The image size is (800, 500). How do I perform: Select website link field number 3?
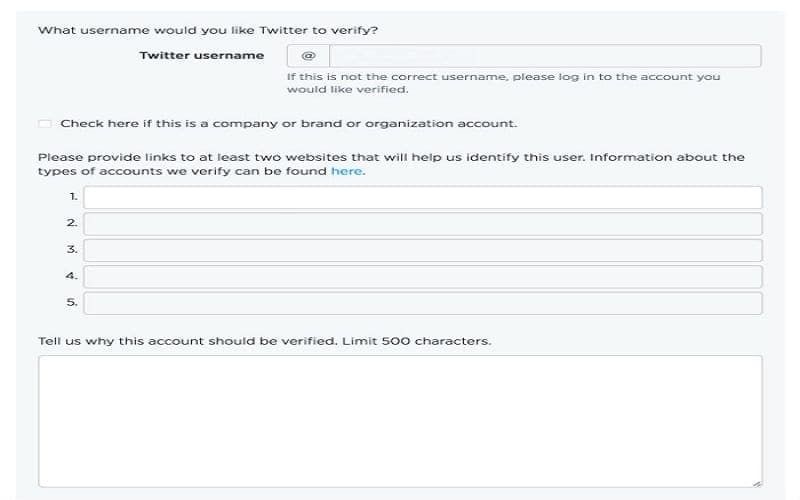click(423, 251)
